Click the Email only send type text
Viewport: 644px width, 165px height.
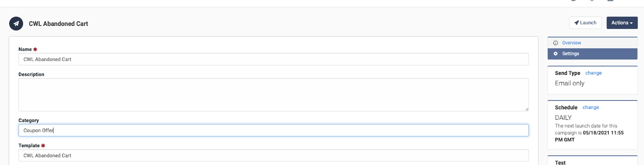tap(570, 83)
